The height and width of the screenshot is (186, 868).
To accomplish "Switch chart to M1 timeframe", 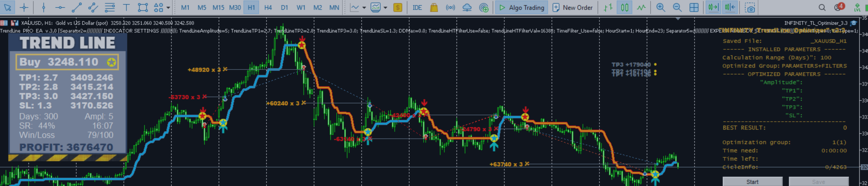I will [x=186, y=8].
